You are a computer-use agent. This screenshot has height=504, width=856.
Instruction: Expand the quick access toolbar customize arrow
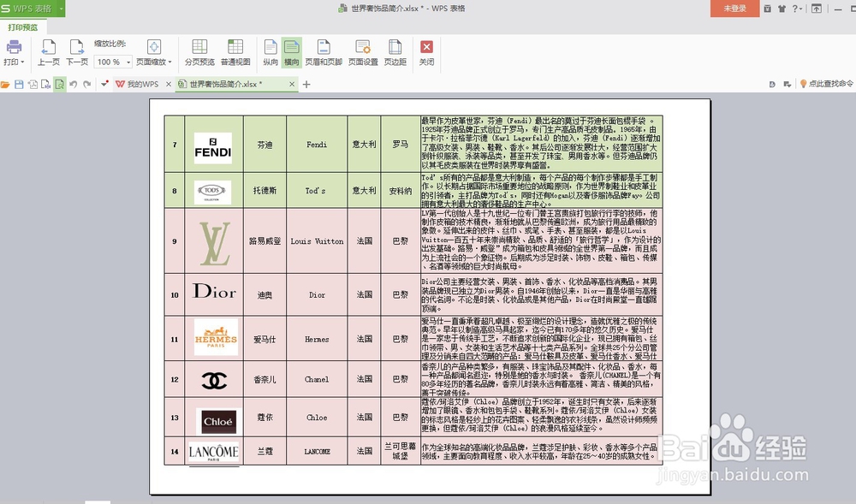(x=104, y=84)
